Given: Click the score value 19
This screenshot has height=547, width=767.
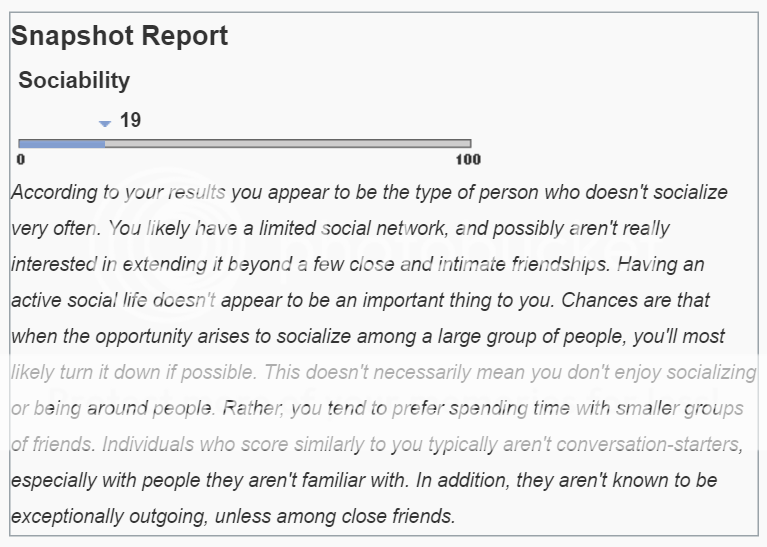Looking at the screenshot, I should coord(130,121).
